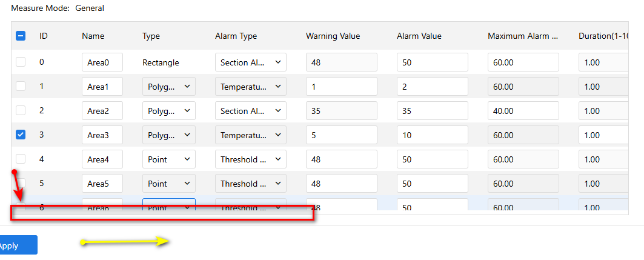Click the Alarm Value field for Area3
644x260 pixels.
coord(433,135)
